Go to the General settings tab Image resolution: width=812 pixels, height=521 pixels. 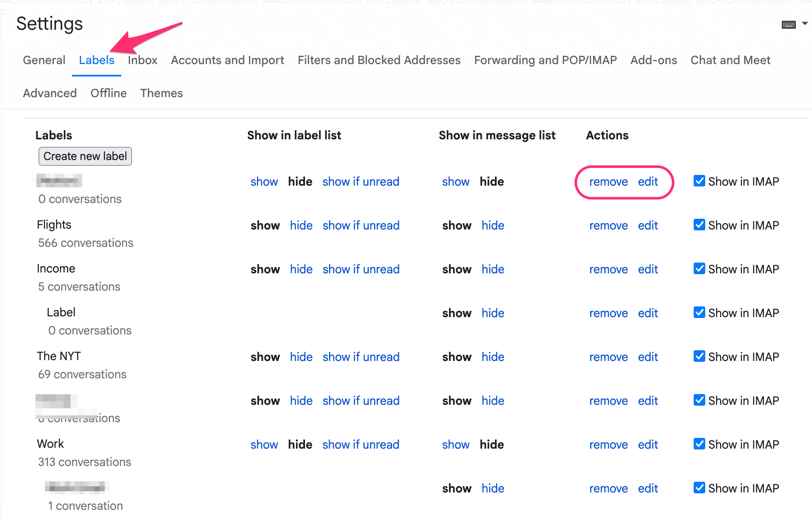click(x=44, y=60)
